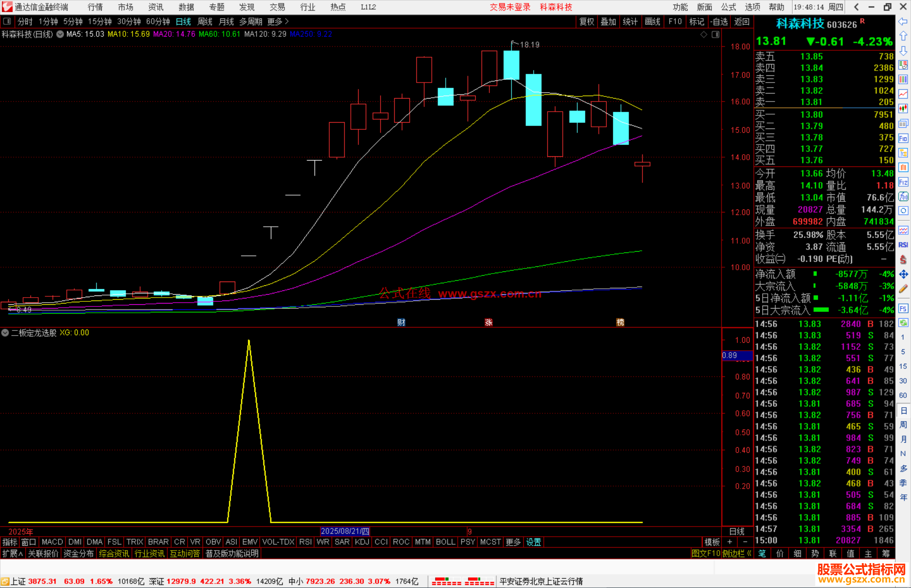
Task: Click the F10 company info sidebar icon
Action: point(903,138)
